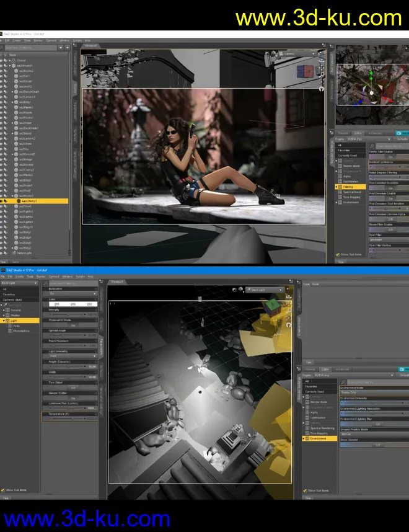Toggle Show Sub Items below the Filtering category list
The image size is (409, 532).
tap(338, 254)
